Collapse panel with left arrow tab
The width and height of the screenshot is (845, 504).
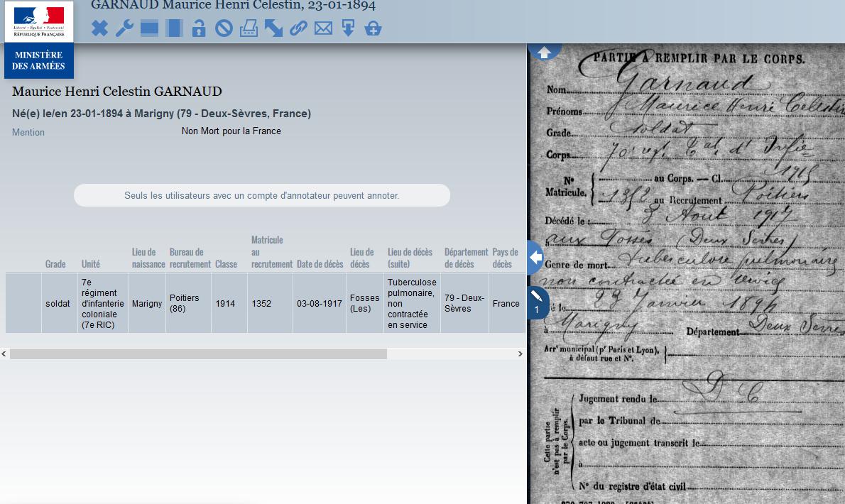(x=536, y=258)
